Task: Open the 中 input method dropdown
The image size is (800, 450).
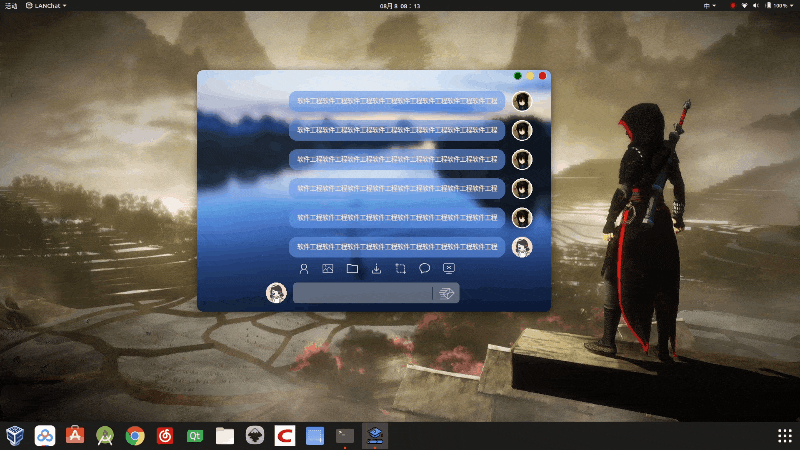Action: click(710, 6)
